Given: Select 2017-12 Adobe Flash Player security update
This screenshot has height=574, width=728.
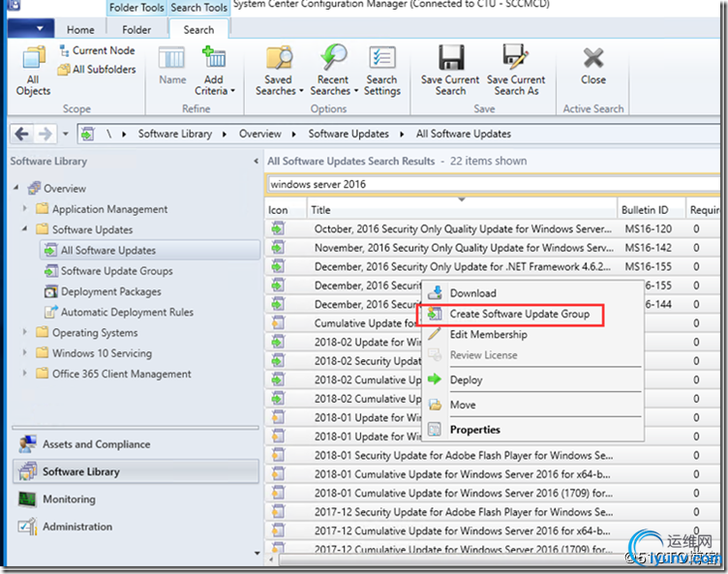Looking at the screenshot, I should pos(492,512).
